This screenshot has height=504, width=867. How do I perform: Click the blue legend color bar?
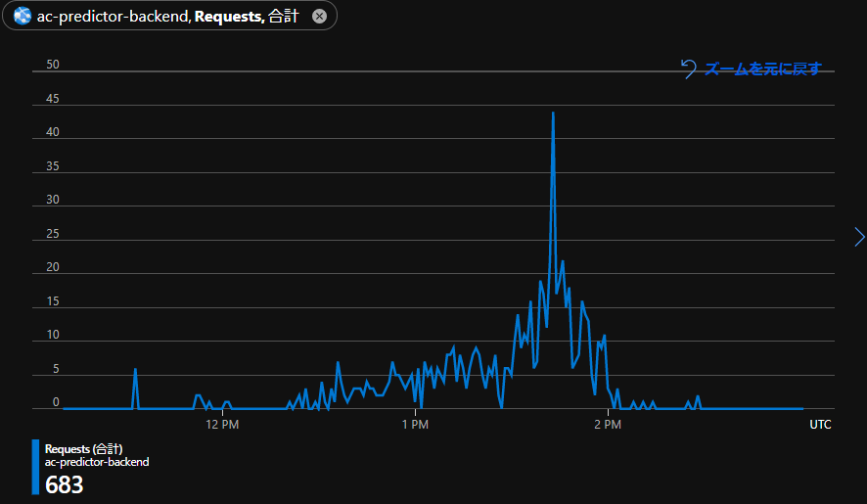click(35, 467)
